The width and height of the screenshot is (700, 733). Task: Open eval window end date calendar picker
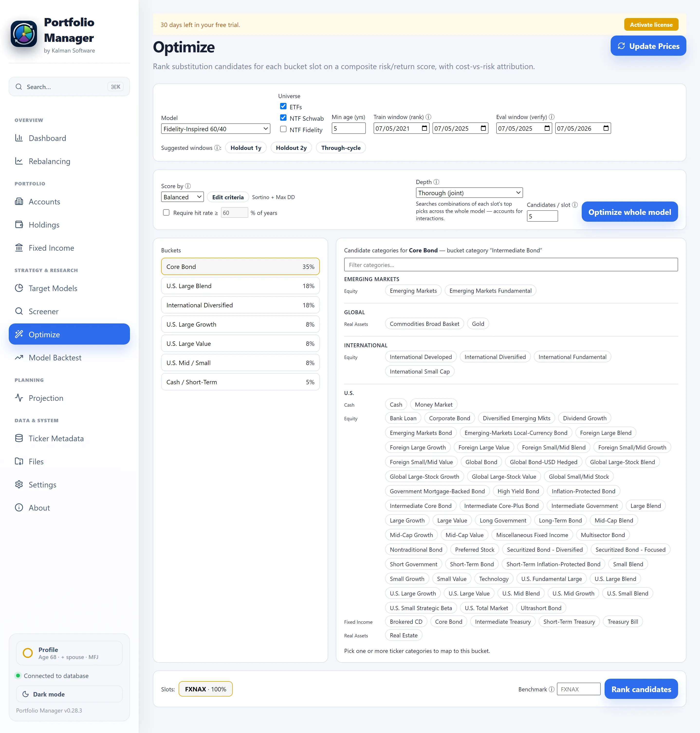(x=606, y=128)
